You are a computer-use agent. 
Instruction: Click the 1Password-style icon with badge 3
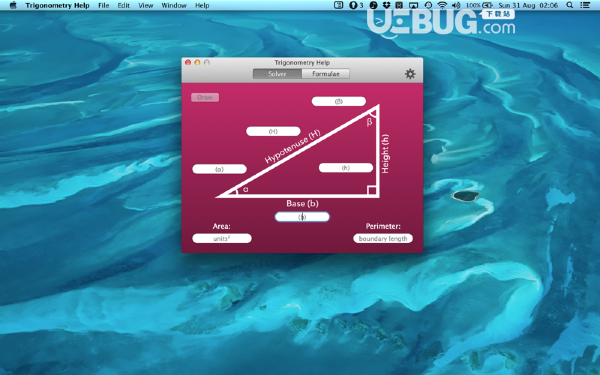(356, 5)
